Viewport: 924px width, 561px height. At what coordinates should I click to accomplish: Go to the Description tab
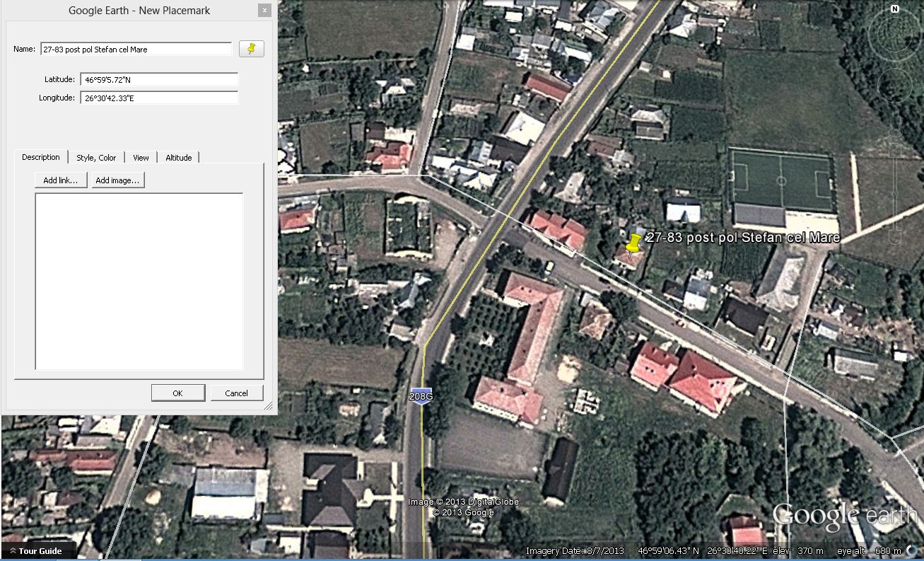pyautogui.click(x=41, y=157)
